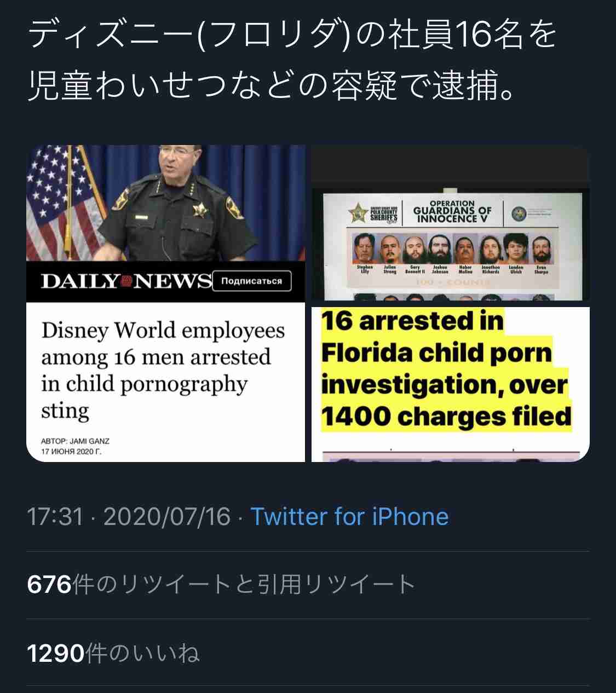Viewport: 616px width, 693px height.
Task: Select the Evan Sharpe mugshot
Action: coord(540,250)
